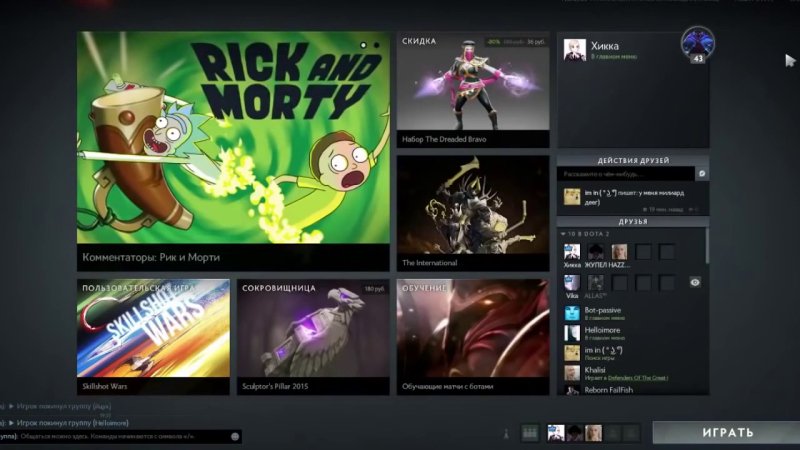Click the level 43 profile badge
Image resolution: width=800 pixels, height=450 pixels.
(697, 45)
